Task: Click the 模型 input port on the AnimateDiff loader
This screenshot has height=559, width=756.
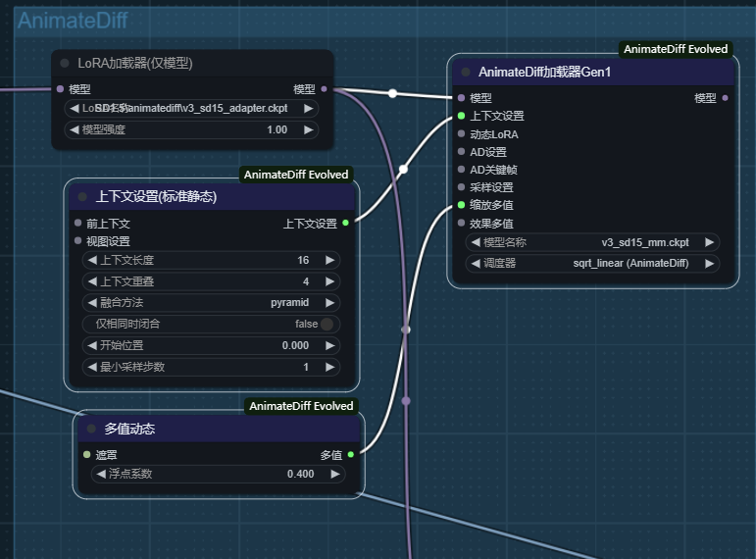Action: pos(461,98)
